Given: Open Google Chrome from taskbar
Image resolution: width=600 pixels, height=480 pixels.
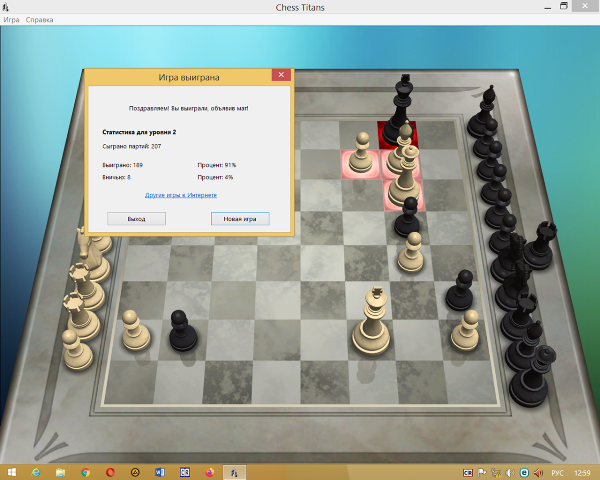Looking at the screenshot, I should [x=85, y=472].
